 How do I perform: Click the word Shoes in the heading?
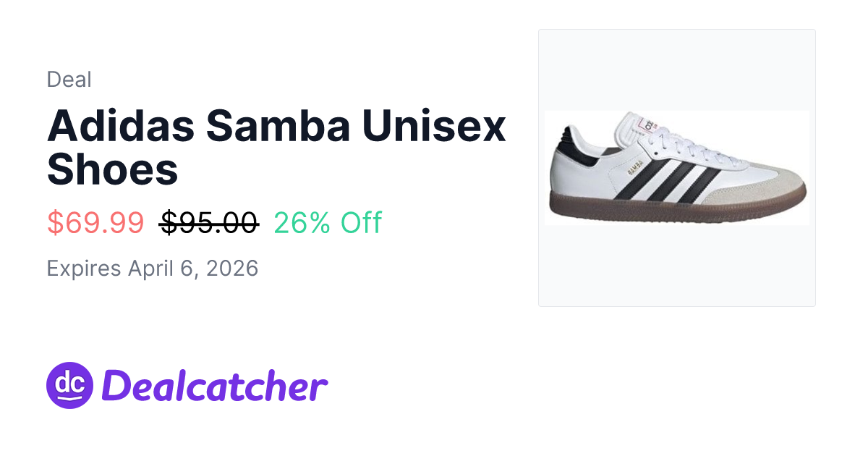(x=112, y=169)
